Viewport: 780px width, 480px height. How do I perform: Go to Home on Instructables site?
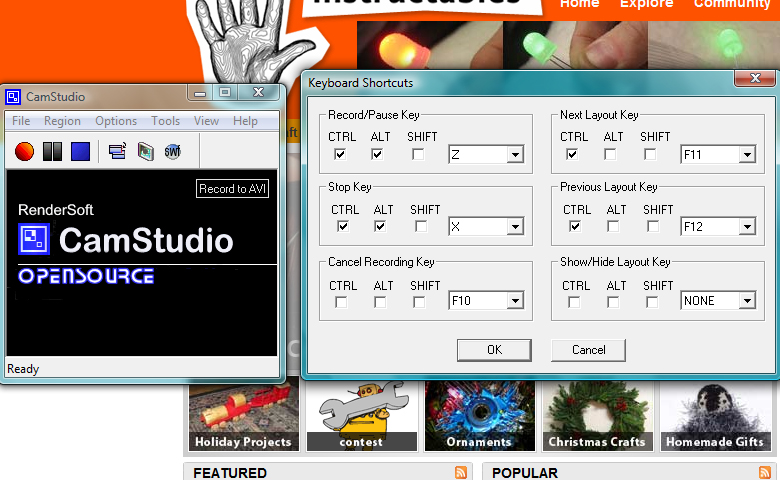[580, 4]
